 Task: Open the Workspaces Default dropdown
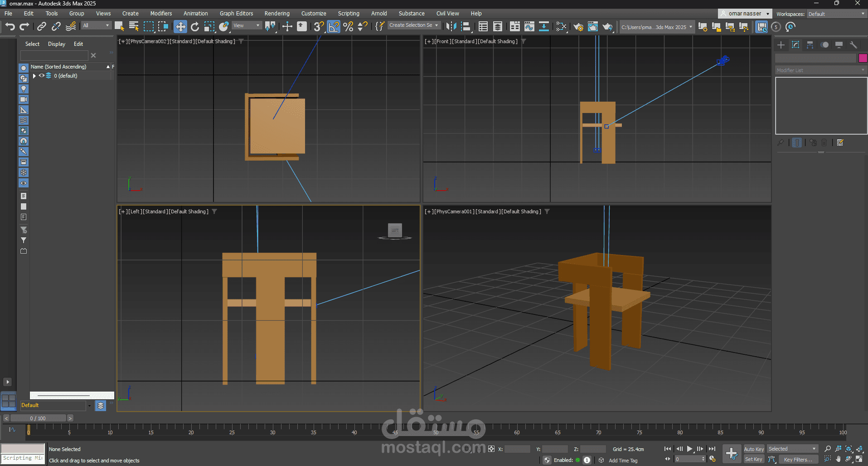click(x=836, y=14)
